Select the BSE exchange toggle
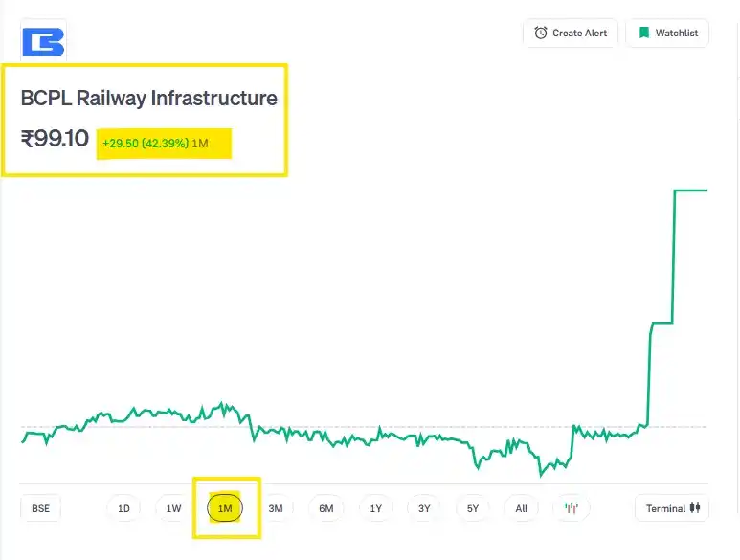This screenshot has width=740, height=560. pos(40,508)
